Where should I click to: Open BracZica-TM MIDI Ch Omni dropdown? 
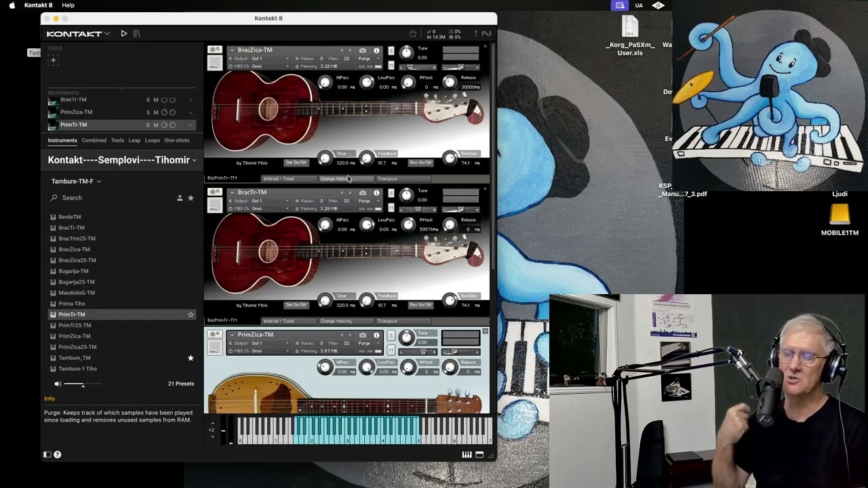point(260,66)
